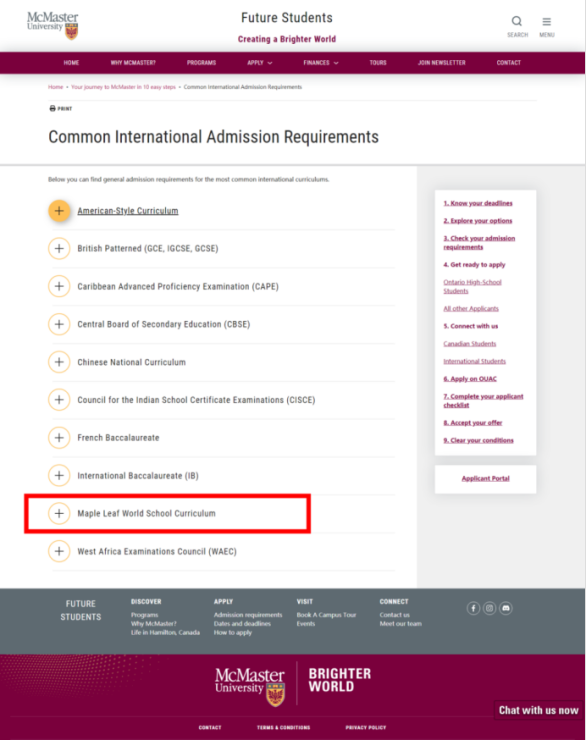Select Tours in the navigation bar

click(378, 63)
